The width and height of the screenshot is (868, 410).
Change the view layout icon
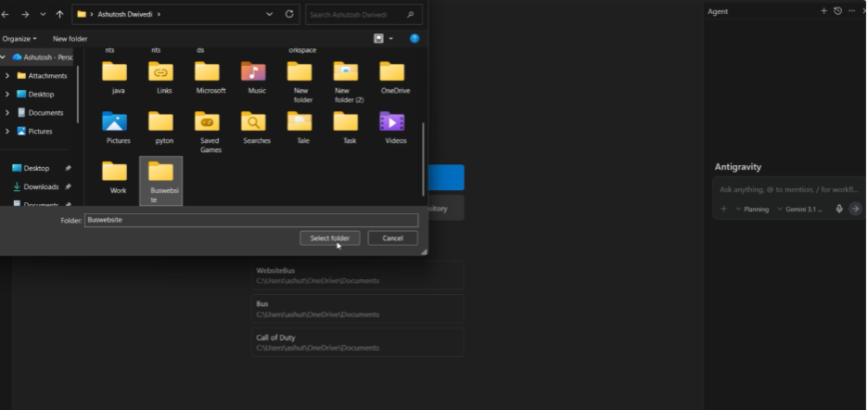378,38
